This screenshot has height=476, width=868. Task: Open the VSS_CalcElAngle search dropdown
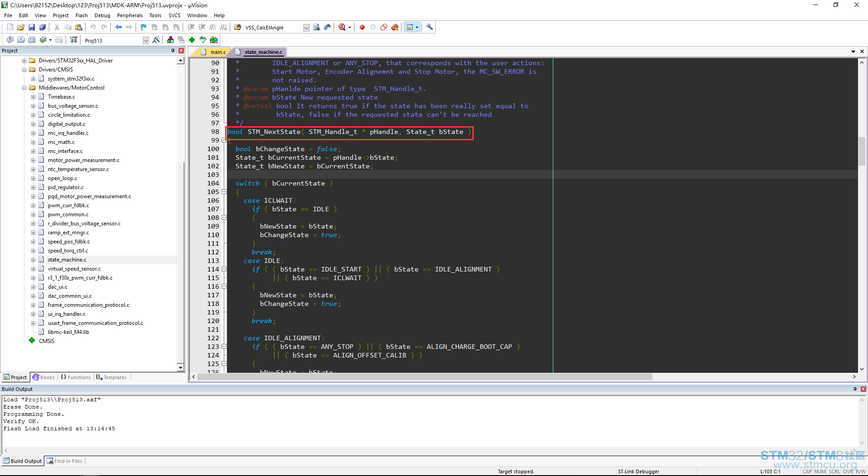point(306,28)
